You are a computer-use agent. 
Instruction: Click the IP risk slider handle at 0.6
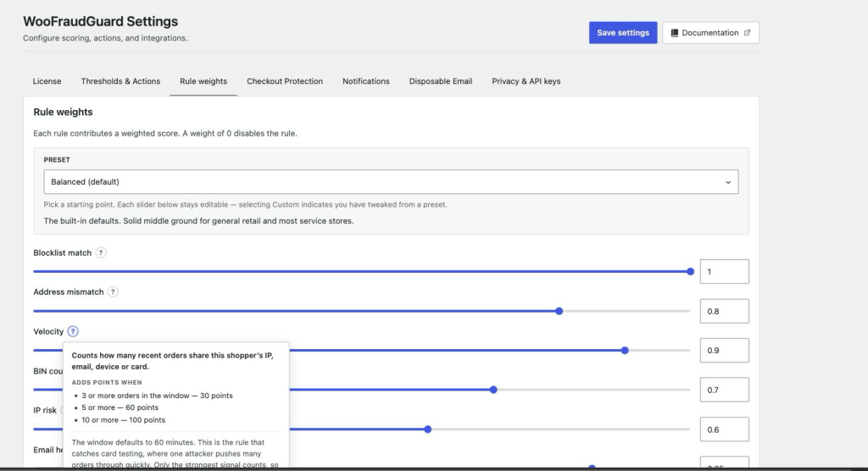pyautogui.click(x=428, y=429)
